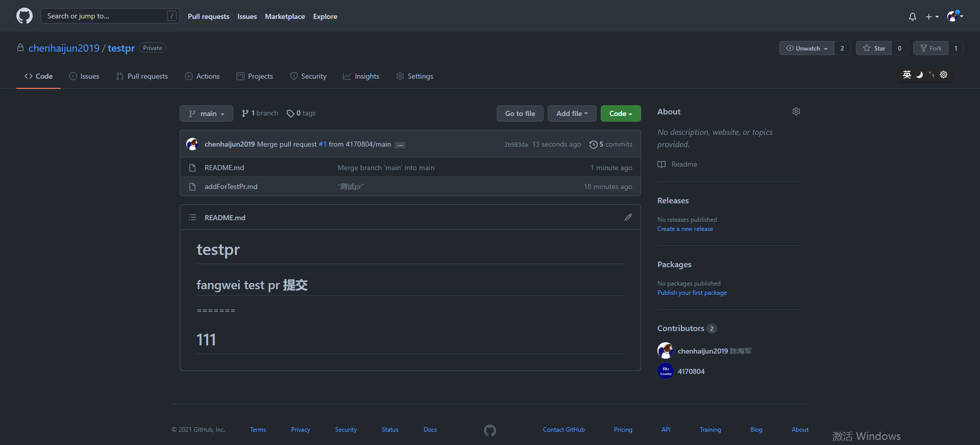Open the chenhaijun2019 contributor avatar

tap(666, 350)
